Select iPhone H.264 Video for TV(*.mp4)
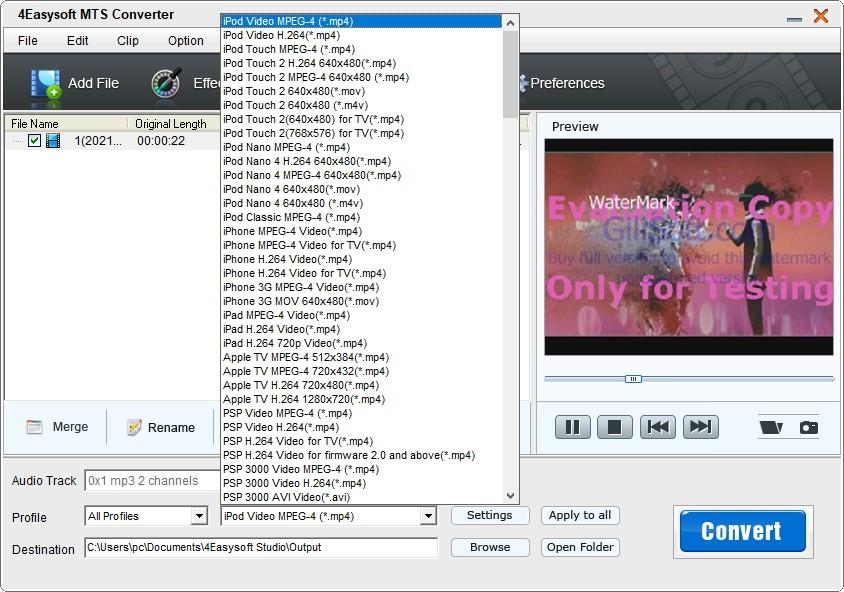This screenshot has height=592, width=844. 362,273
